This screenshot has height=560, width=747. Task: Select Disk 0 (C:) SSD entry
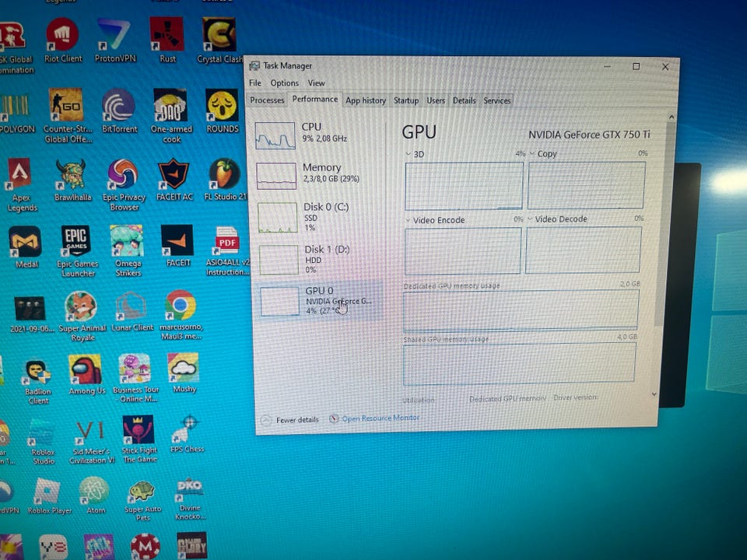pyautogui.click(x=319, y=217)
